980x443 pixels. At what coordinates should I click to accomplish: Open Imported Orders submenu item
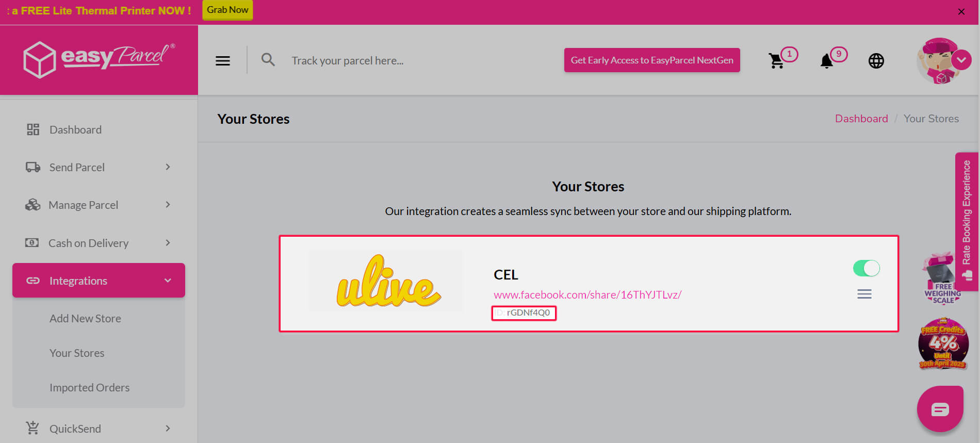pos(89,388)
